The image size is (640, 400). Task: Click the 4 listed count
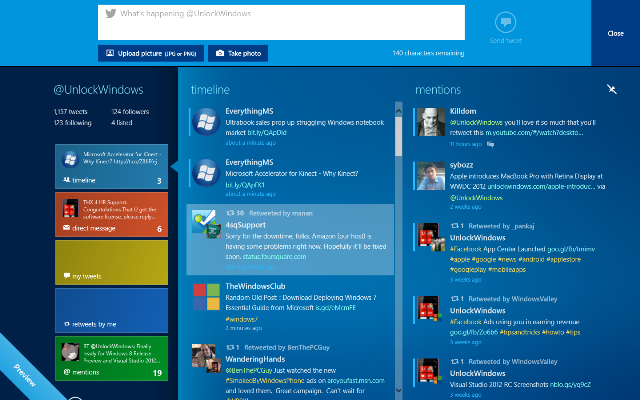click(x=122, y=122)
